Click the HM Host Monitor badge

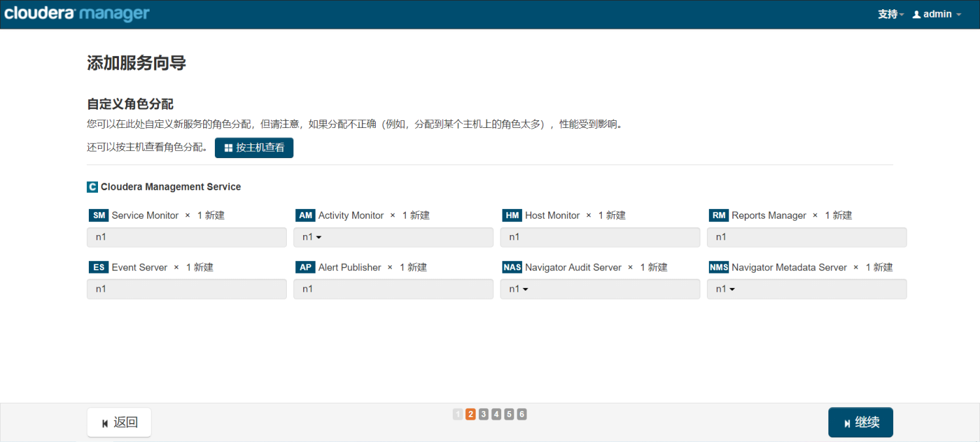click(512, 215)
